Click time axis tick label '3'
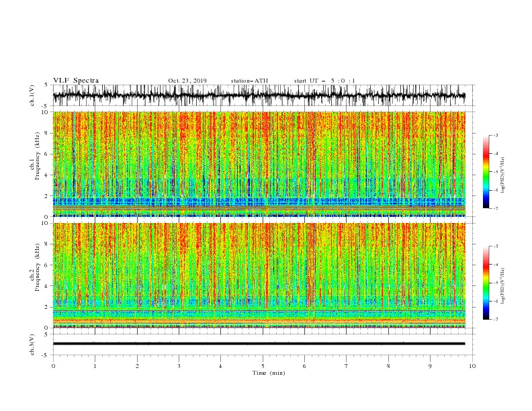 coord(179,366)
